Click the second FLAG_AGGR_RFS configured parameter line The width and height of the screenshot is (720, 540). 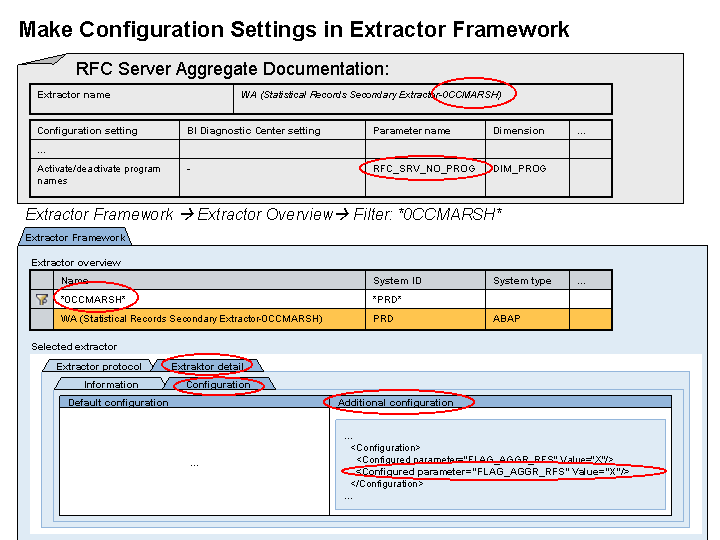(x=492, y=471)
